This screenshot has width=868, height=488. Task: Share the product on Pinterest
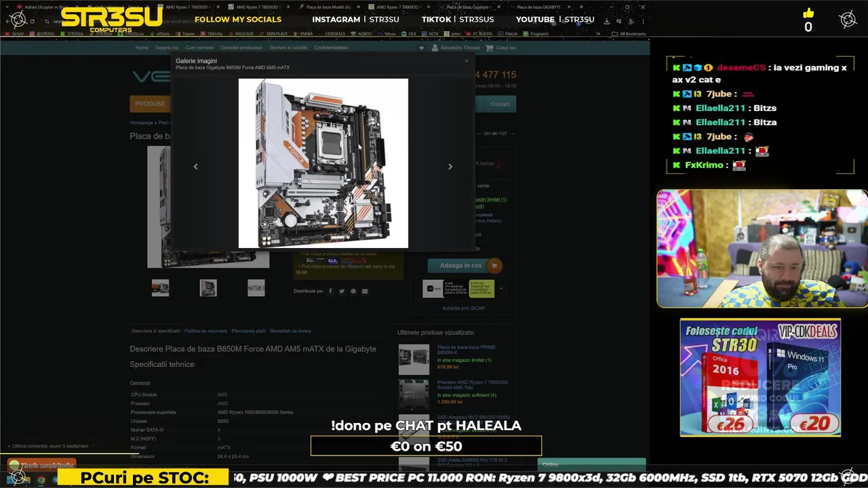[353, 291]
